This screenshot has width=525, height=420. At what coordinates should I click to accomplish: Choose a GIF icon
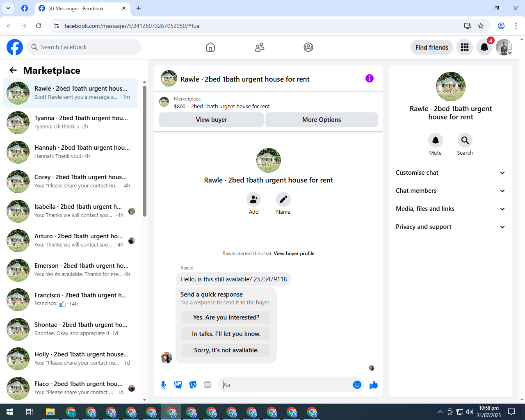click(x=208, y=385)
